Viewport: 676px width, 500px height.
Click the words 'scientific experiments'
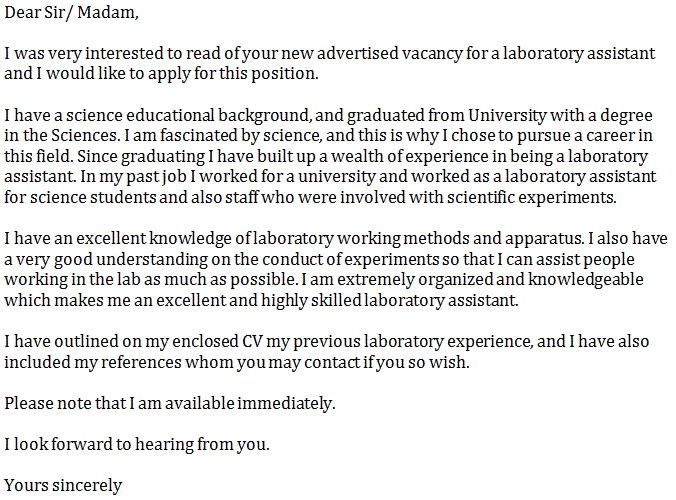click(x=531, y=197)
